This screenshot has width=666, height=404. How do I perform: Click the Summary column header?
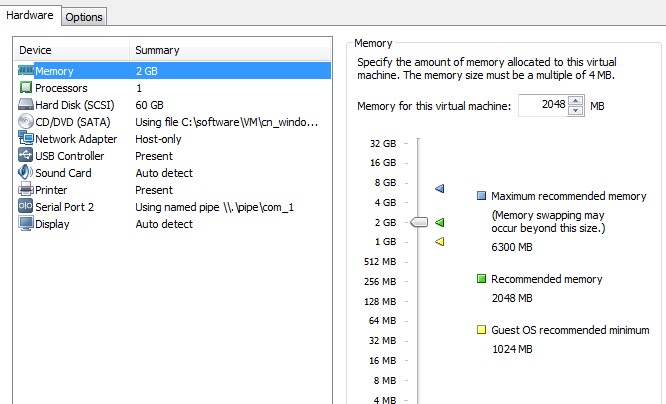pyautogui.click(x=157, y=50)
